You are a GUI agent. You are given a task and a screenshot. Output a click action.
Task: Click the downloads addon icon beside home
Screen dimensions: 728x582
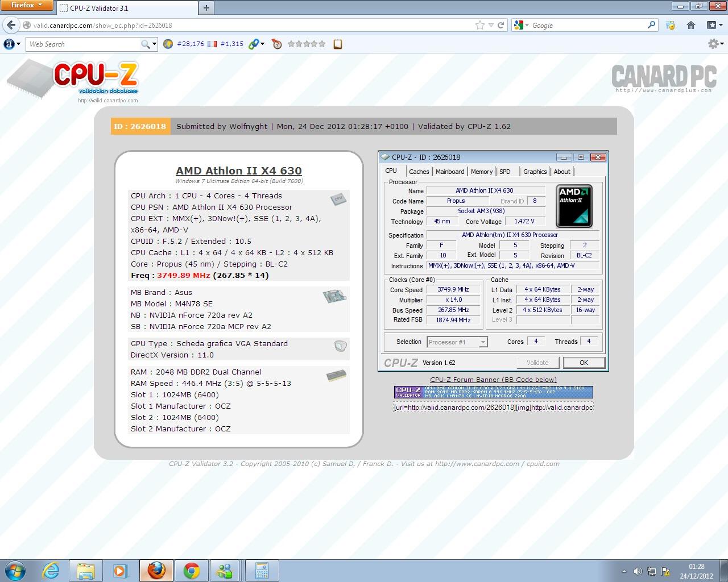[x=671, y=25]
